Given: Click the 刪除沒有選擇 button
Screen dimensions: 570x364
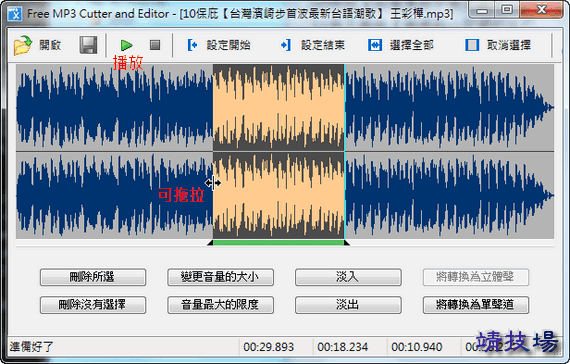Looking at the screenshot, I should coord(93,304).
